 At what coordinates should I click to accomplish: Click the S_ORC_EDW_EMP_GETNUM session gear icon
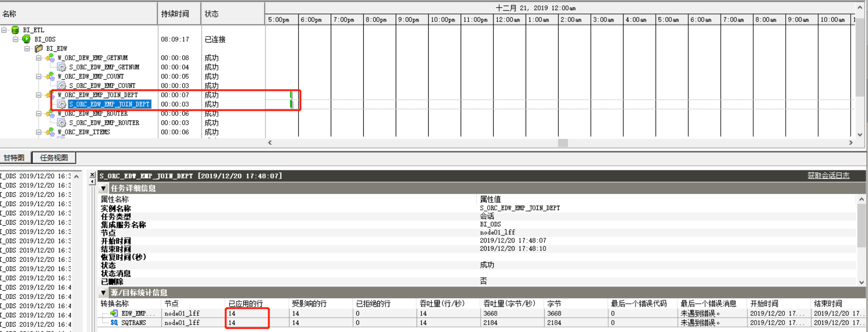point(62,67)
